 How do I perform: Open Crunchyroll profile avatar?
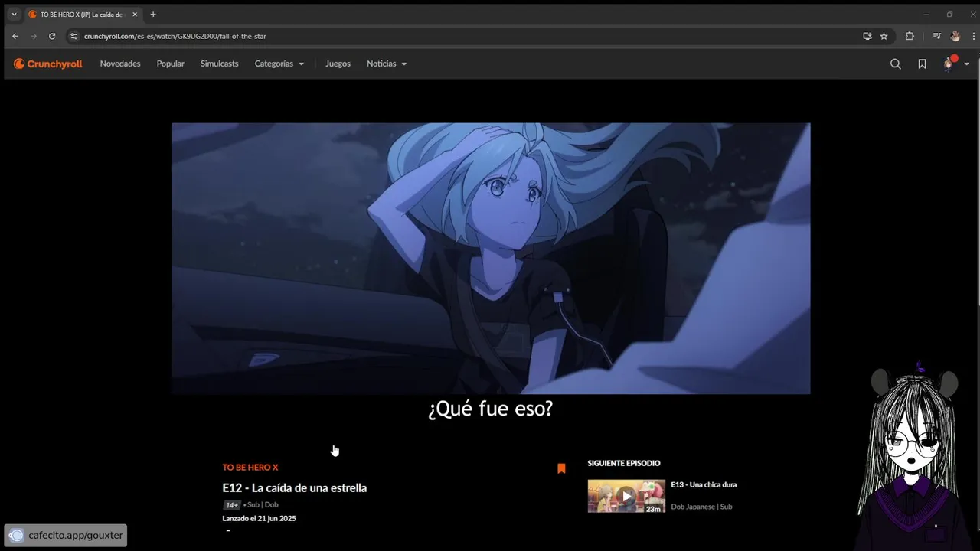point(949,64)
